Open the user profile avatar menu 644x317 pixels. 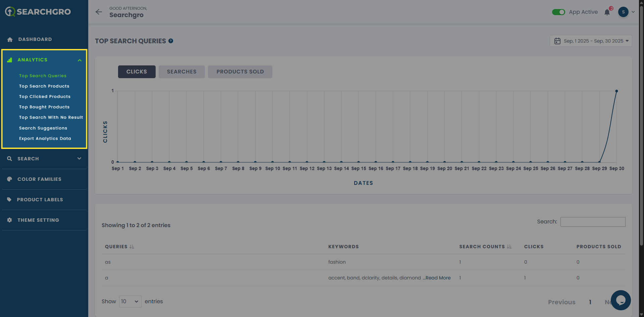tap(623, 12)
